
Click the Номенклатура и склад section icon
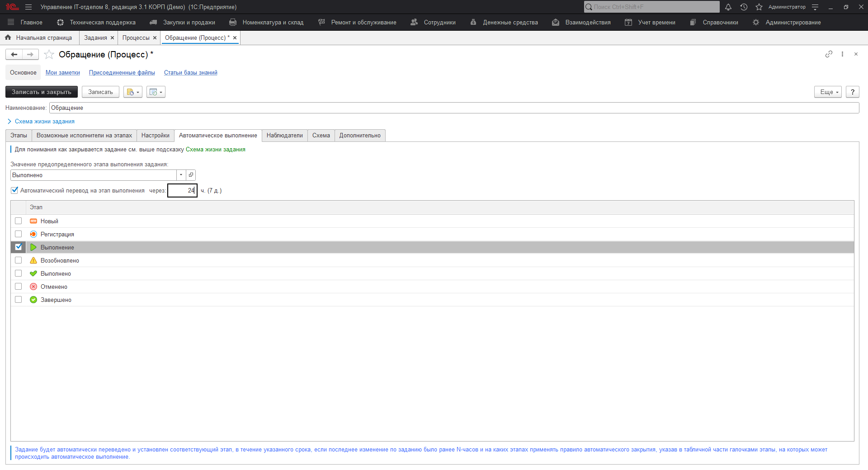click(232, 22)
